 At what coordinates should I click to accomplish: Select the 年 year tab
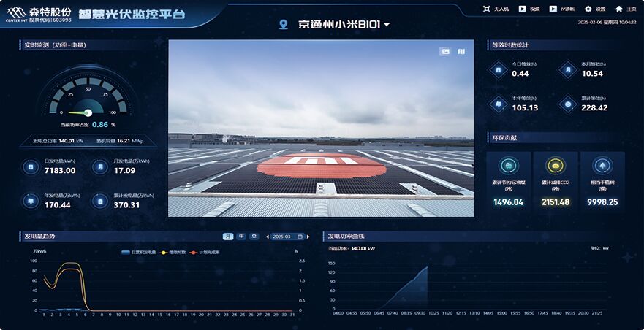point(241,237)
